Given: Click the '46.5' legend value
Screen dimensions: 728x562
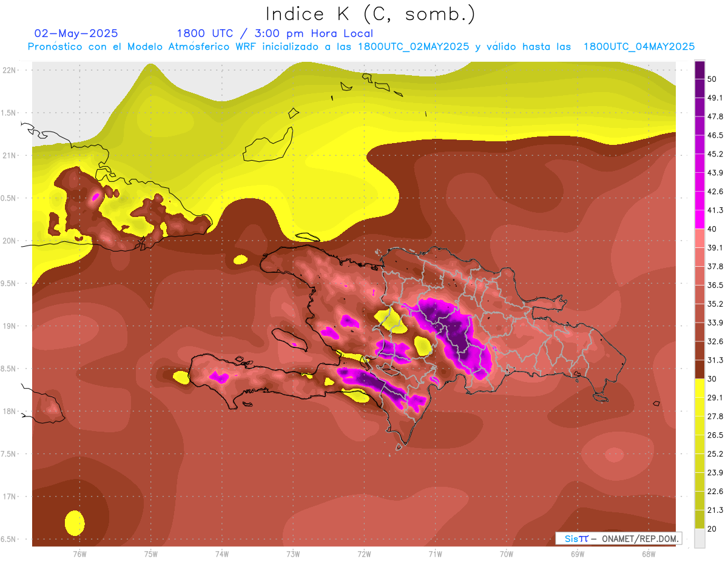Looking at the screenshot, I should 715,135.
